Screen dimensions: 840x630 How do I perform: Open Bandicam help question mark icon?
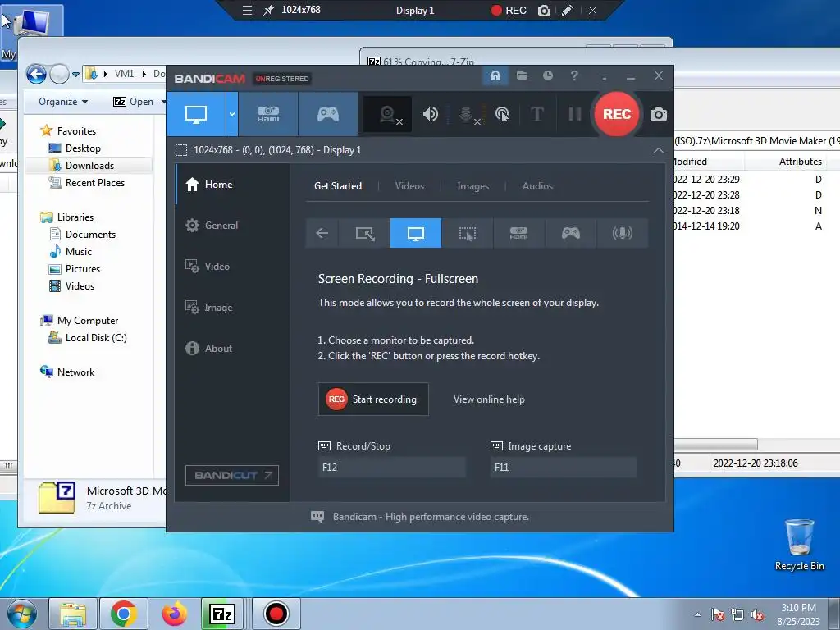pos(574,76)
